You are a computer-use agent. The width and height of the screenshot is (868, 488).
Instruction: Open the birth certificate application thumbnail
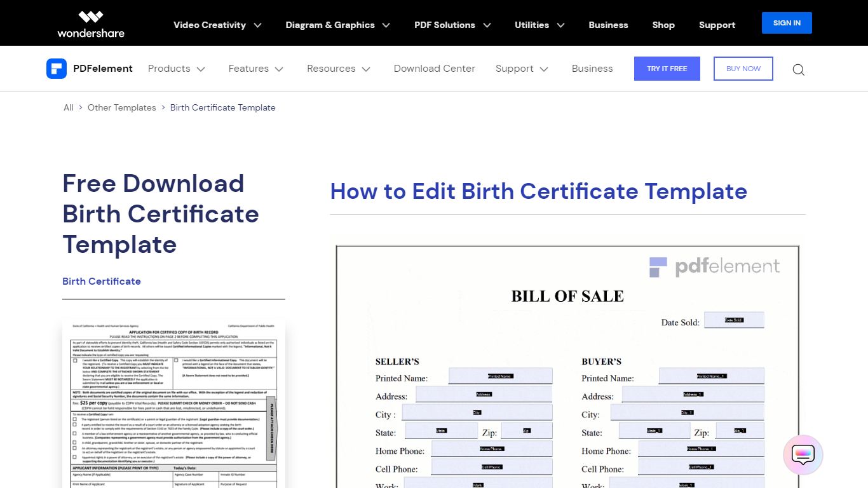tap(173, 403)
